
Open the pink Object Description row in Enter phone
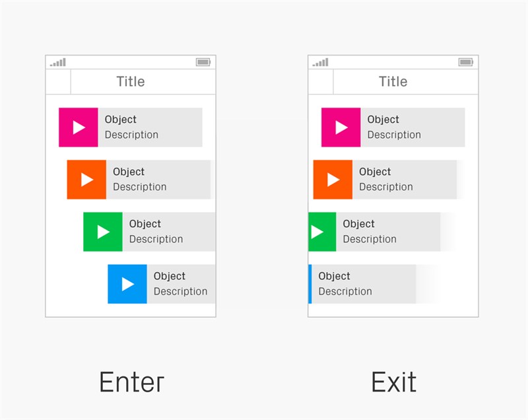point(131,127)
